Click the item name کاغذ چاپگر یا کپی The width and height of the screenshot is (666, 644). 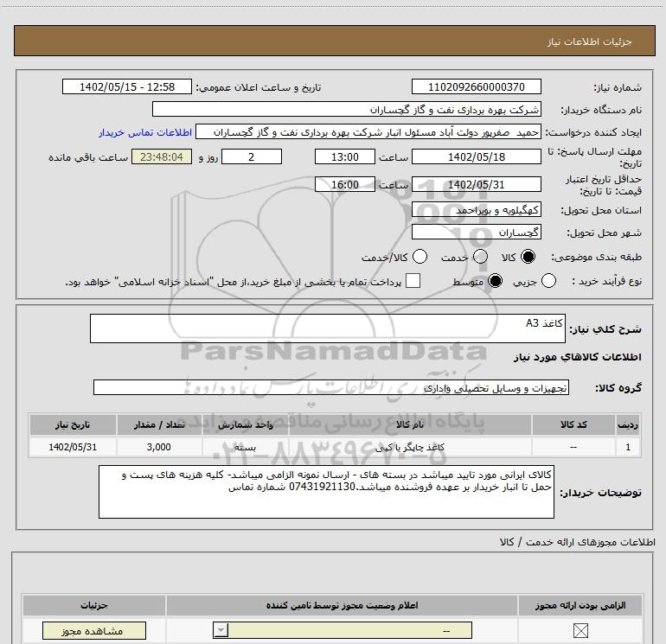(410, 447)
